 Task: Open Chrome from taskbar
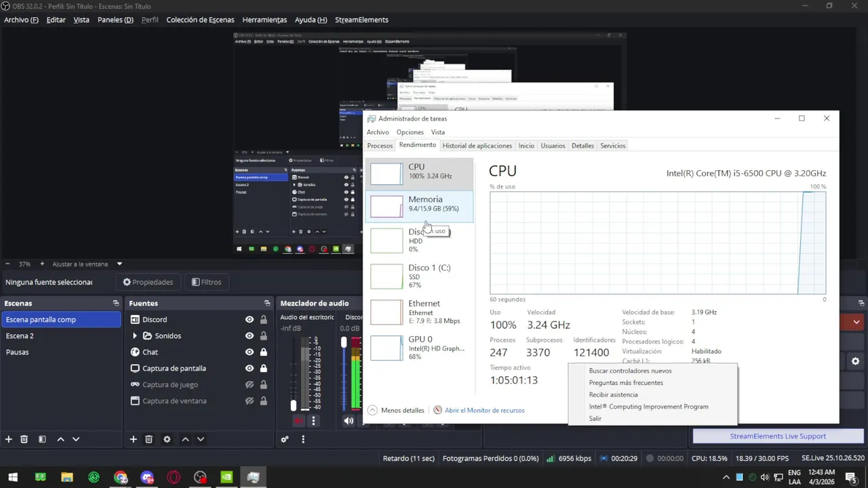click(121, 477)
